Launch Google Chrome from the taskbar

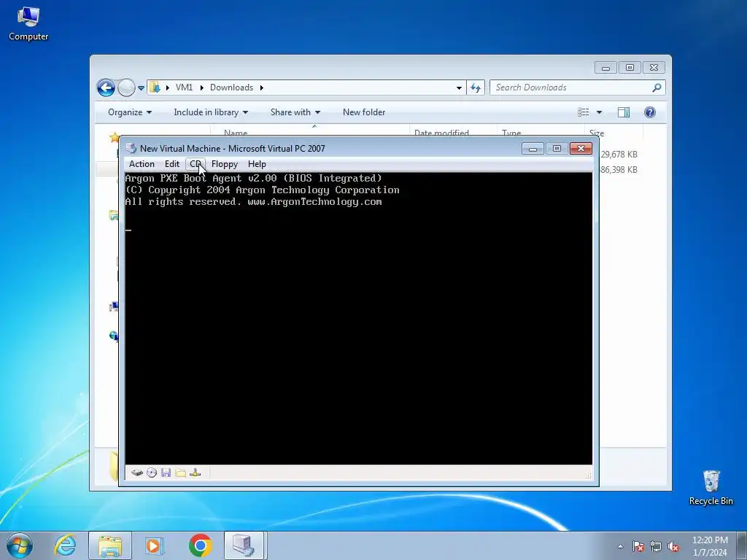[200, 545]
